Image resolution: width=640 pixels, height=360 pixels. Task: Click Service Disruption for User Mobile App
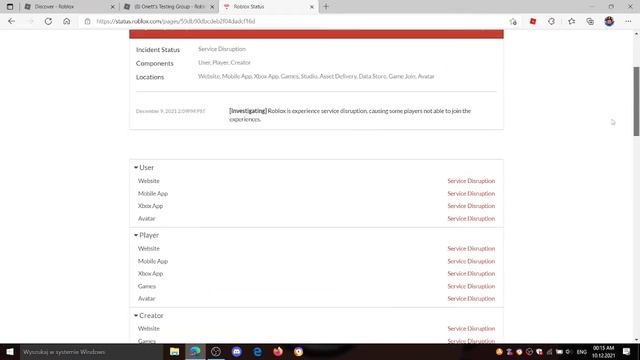click(x=471, y=193)
